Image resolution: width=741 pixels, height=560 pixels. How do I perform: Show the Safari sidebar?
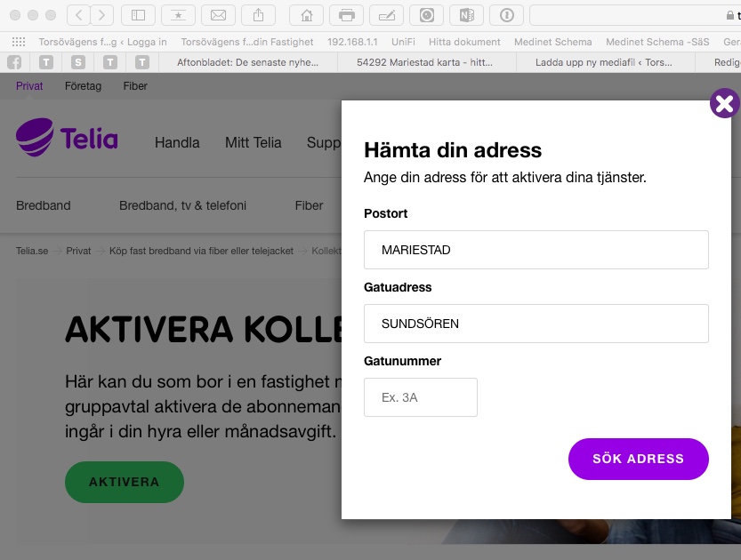coord(138,16)
